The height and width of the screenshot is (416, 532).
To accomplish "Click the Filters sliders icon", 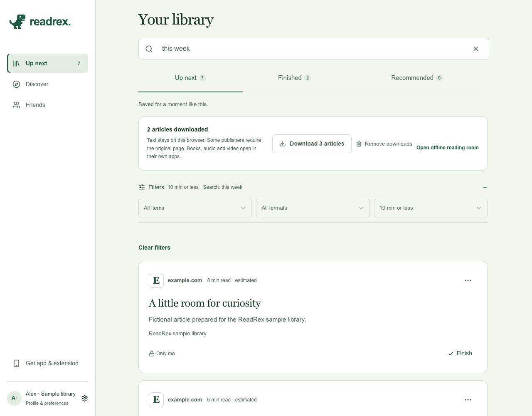I will pyautogui.click(x=142, y=187).
